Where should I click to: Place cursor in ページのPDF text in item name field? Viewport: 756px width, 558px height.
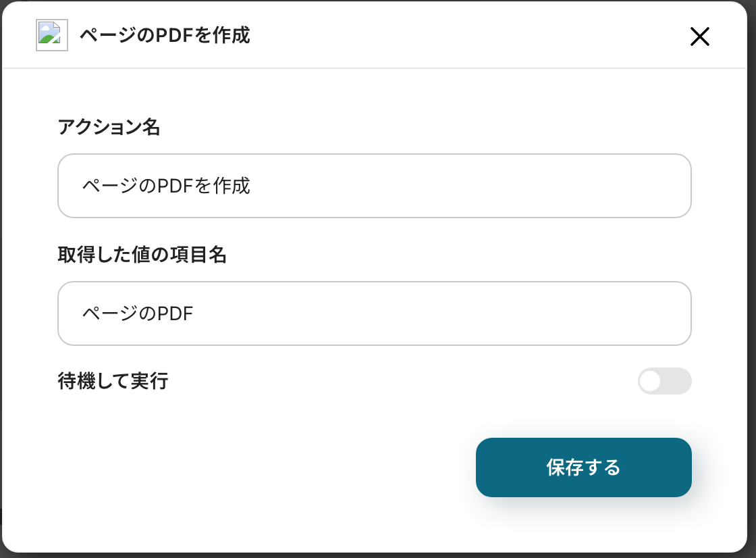click(x=138, y=313)
